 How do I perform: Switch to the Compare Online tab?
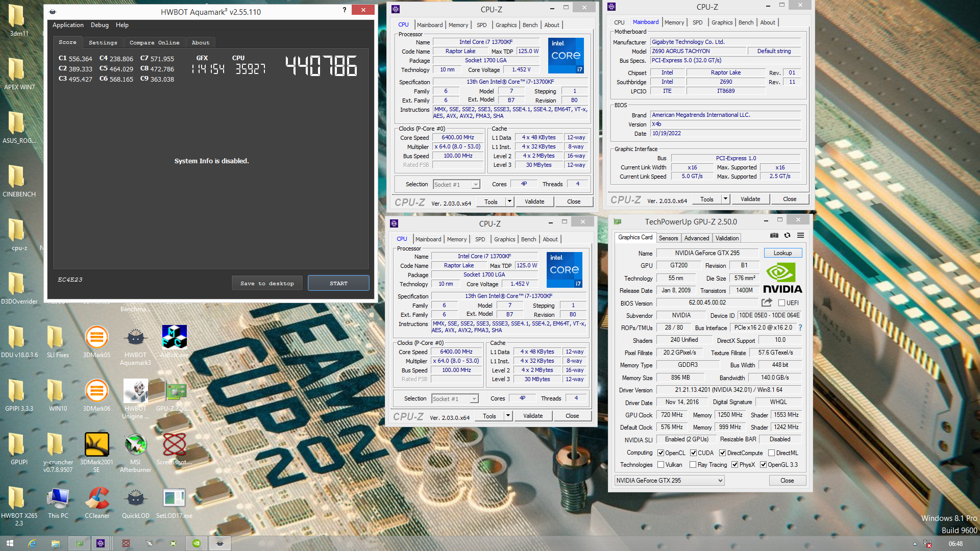click(154, 42)
